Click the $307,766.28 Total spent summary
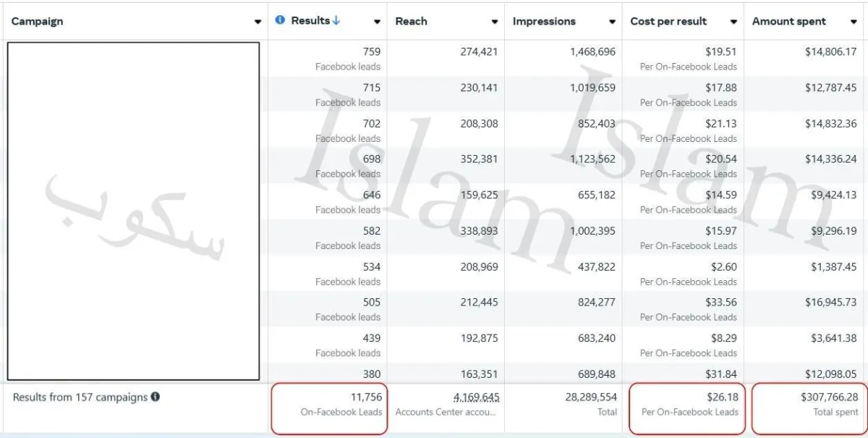The image size is (868, 438). pos(830,397)
